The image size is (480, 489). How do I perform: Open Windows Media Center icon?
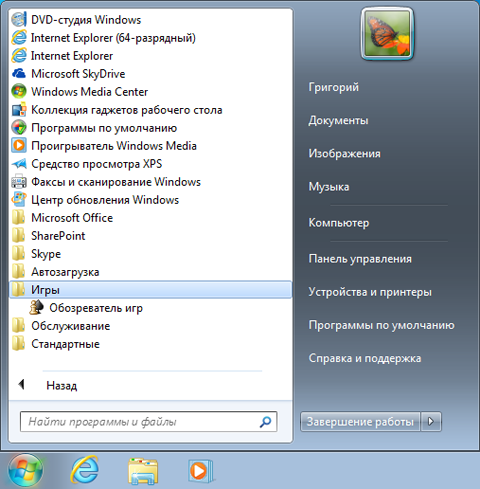19,92
